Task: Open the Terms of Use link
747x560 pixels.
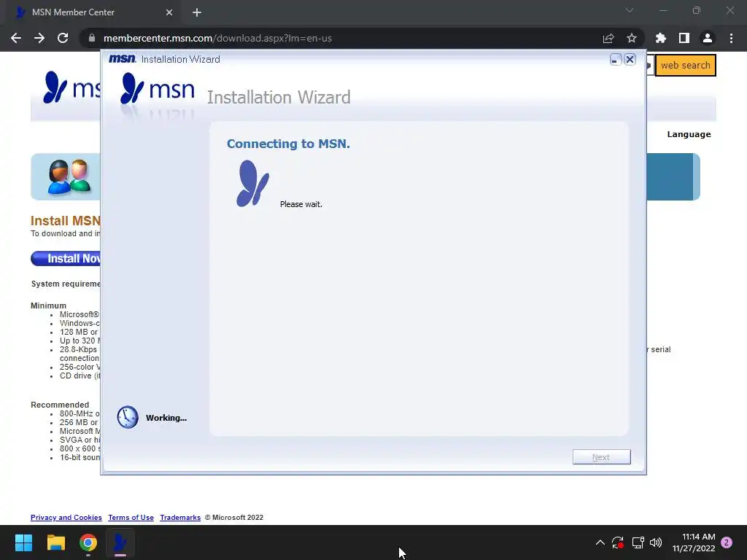Action: click(x=131, y=518)
